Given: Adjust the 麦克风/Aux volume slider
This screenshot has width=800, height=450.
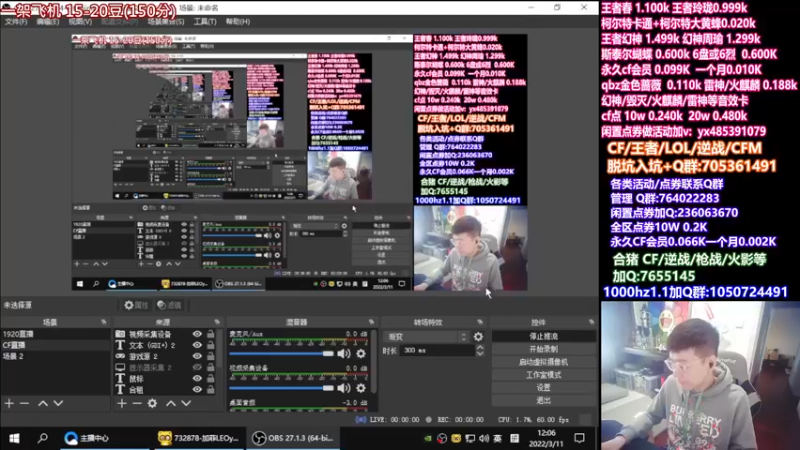Looking at the screenshot, I should pyautogui.click(x=282, y=354).
